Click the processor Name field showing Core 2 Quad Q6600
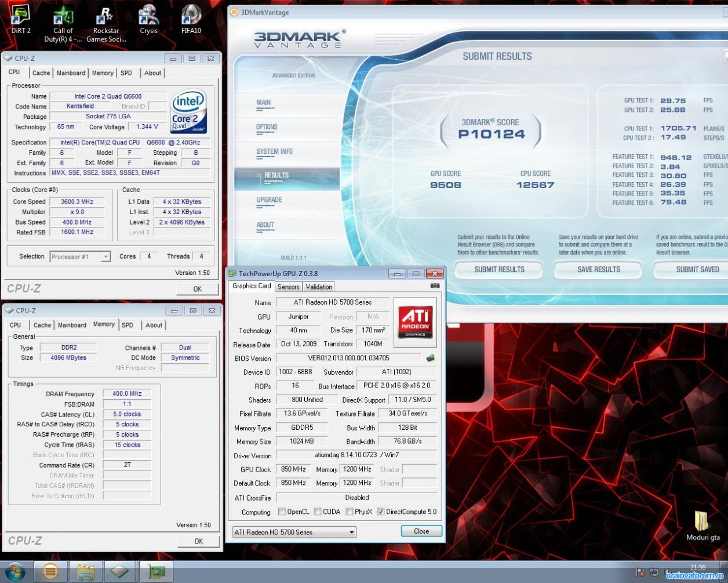The image size is (728, 583). (108, 96)
